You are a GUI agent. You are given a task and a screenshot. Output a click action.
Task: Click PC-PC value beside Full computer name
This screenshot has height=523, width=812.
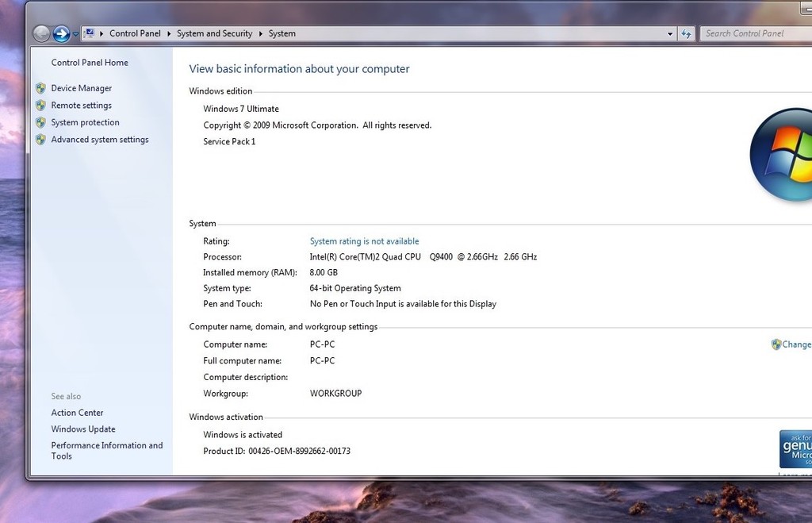tap(322, 361)
